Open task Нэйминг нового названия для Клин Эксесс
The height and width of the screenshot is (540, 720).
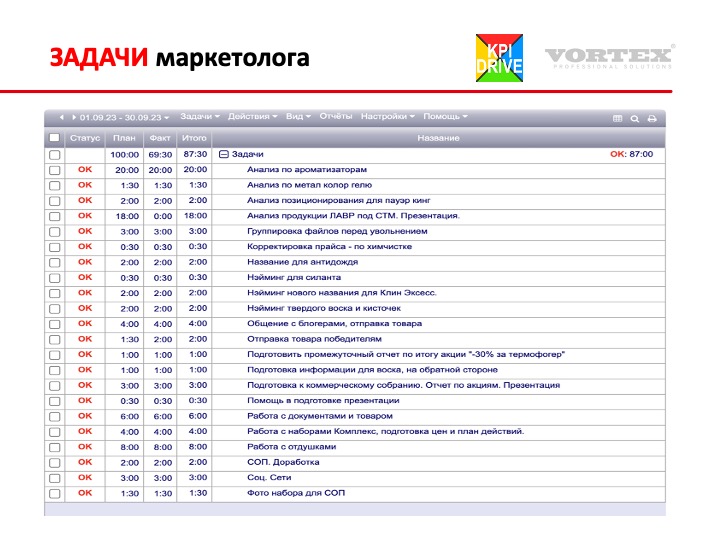[342, 292]
